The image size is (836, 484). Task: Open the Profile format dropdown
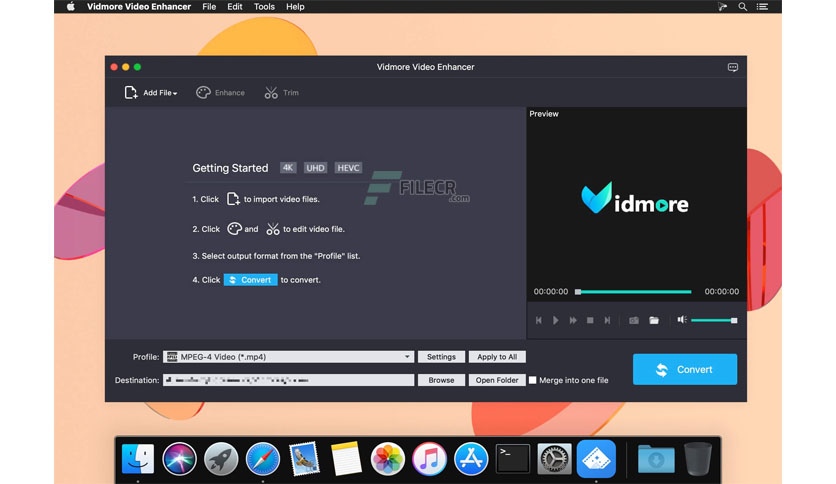click(288, 357)
